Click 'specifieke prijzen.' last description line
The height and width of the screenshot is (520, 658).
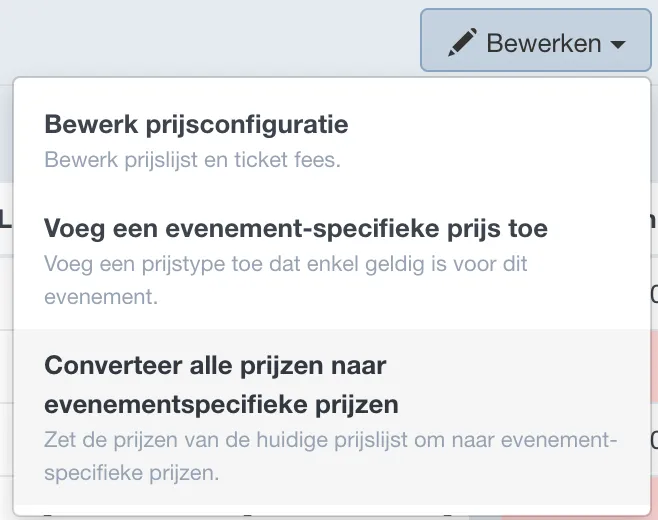[x=132, y=473]
